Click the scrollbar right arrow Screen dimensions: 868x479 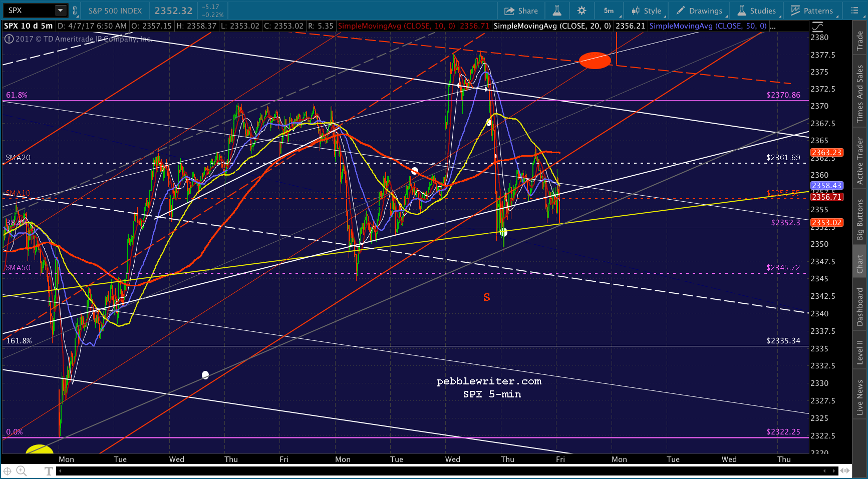click(x=834, y=470)
